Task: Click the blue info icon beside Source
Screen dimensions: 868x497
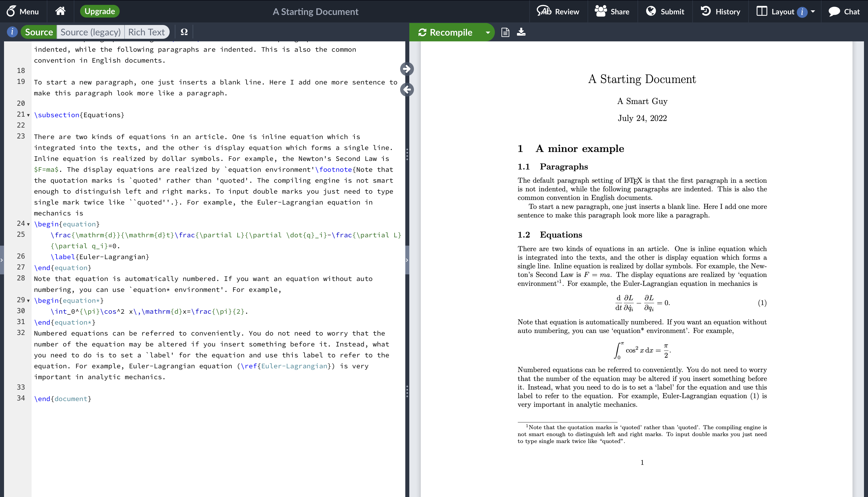Action: click(12, 32)
